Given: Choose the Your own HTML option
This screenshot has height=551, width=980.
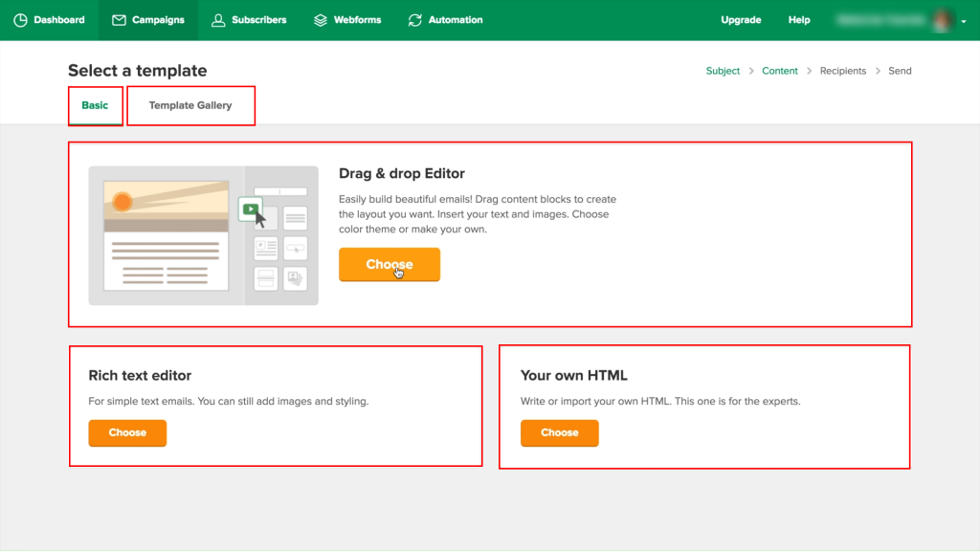Looking at the screenshot, I should (559, 433).
